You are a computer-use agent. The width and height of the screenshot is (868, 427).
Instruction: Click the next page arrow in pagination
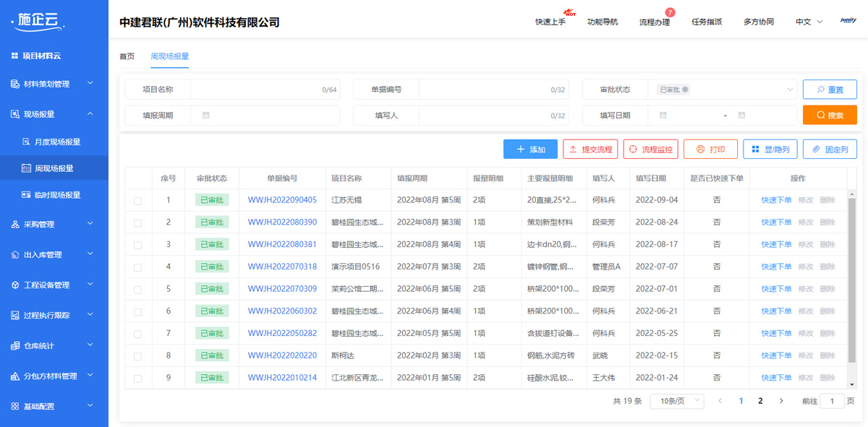[781, 401]
